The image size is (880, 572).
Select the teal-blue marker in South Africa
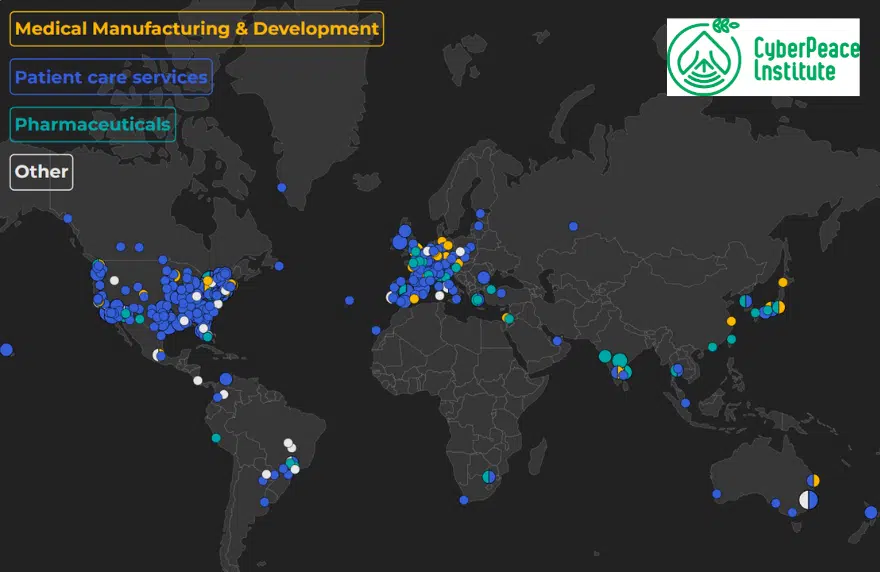pos(489,477)
